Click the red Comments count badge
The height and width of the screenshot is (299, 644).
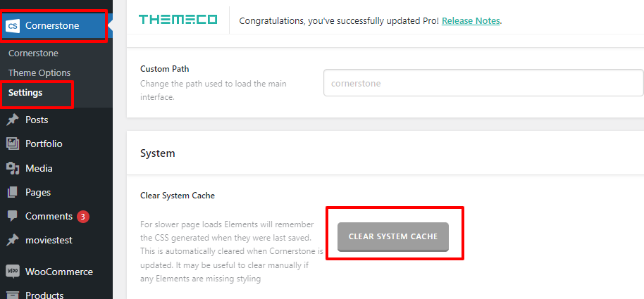tap(83, 217)
